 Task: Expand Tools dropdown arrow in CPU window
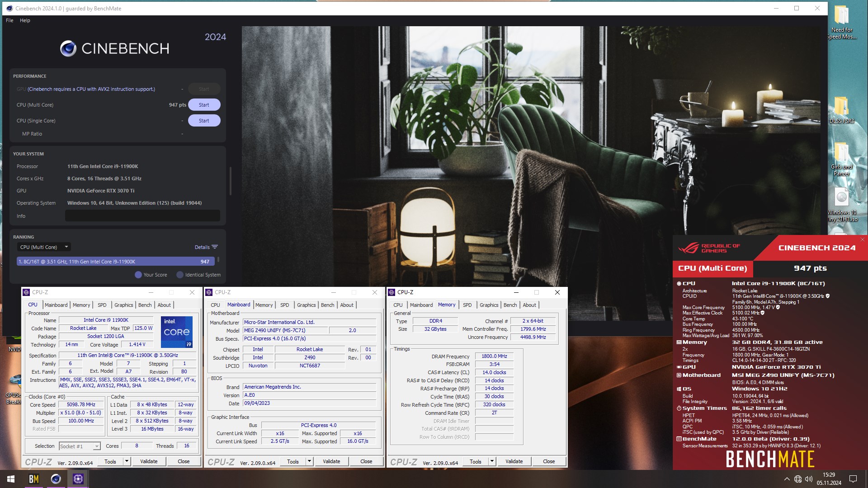click(127, 461)
